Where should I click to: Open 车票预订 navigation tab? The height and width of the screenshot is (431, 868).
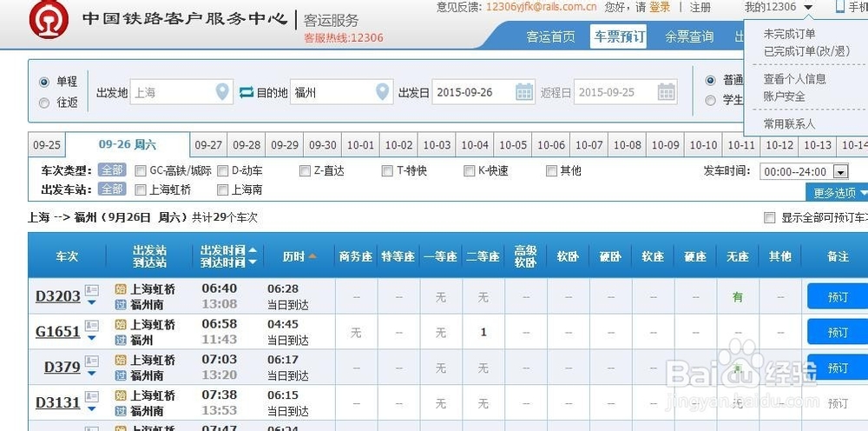(618, 36)
